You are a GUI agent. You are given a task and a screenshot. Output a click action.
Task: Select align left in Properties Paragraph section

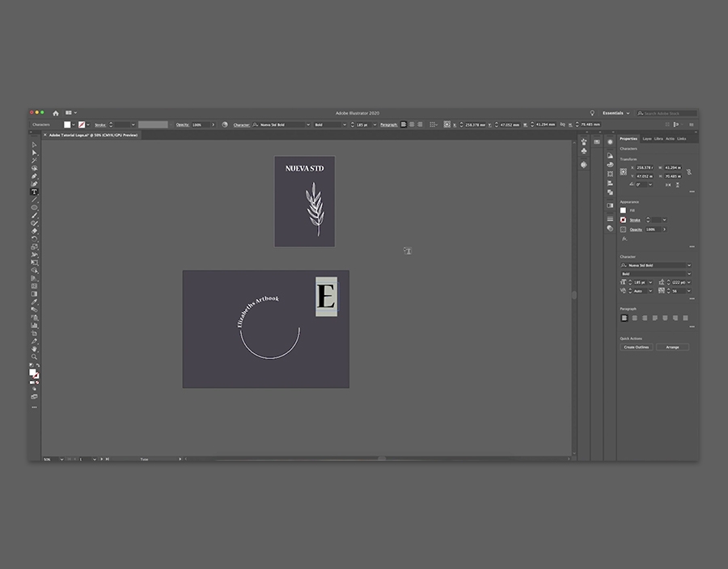[624, 318]
